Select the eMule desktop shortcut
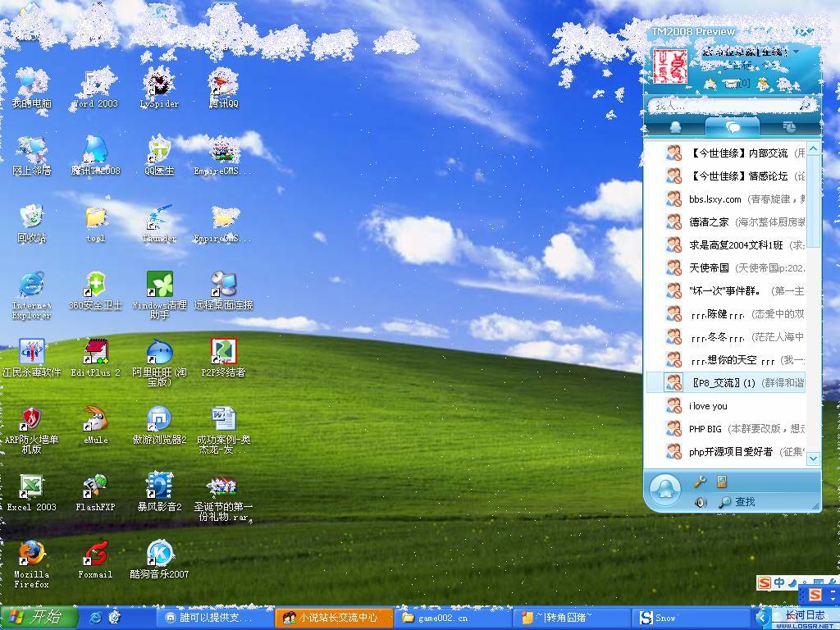The height and width of the screenshot is (630, 840). [95, 426]
